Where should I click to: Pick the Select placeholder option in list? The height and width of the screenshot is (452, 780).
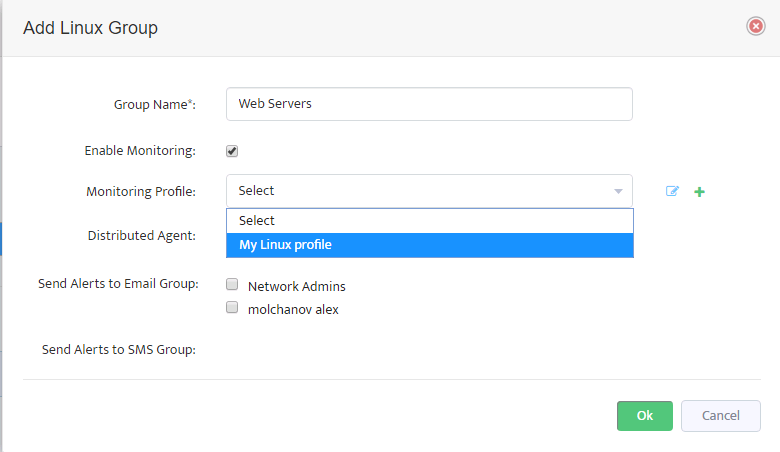(x=430, y=221)
